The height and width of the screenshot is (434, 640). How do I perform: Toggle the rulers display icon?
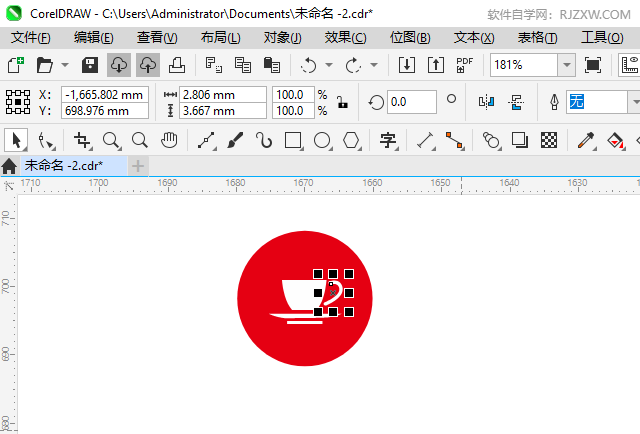(629, 65)
